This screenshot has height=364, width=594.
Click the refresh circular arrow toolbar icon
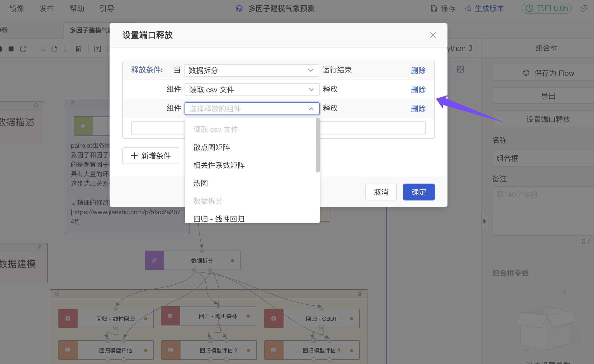23,49
